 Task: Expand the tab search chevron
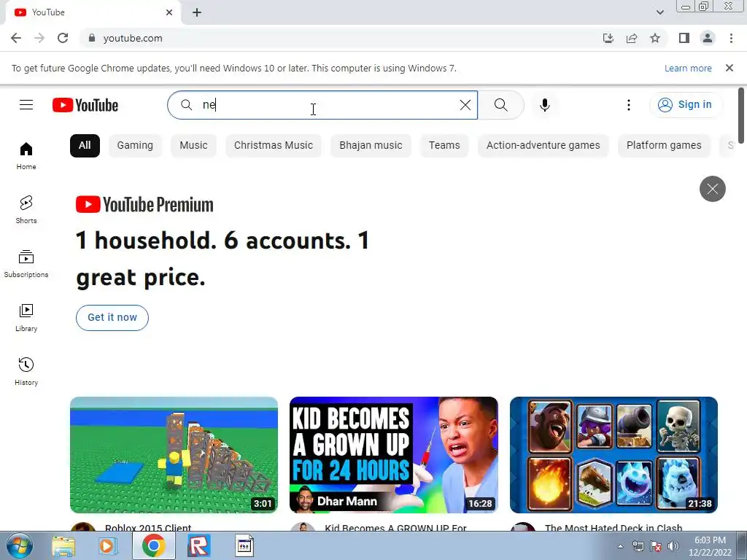(x=659, y=12)
